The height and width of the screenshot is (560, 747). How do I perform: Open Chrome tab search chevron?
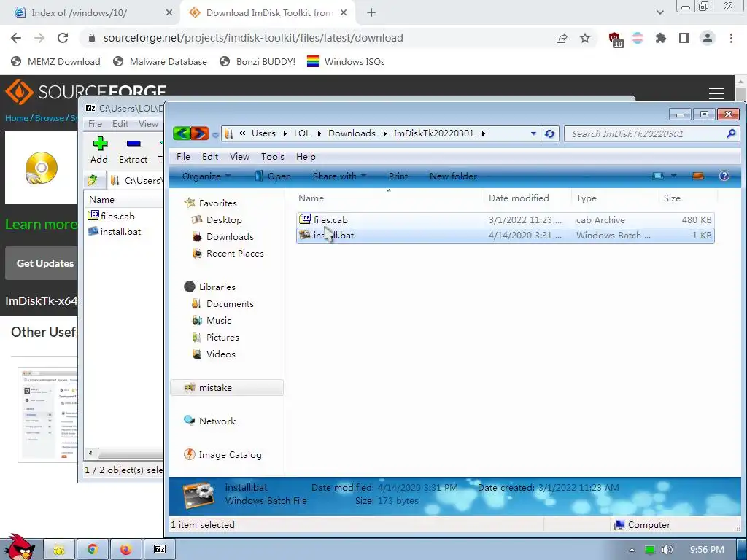pyautogui.click(x=659, y=12)
